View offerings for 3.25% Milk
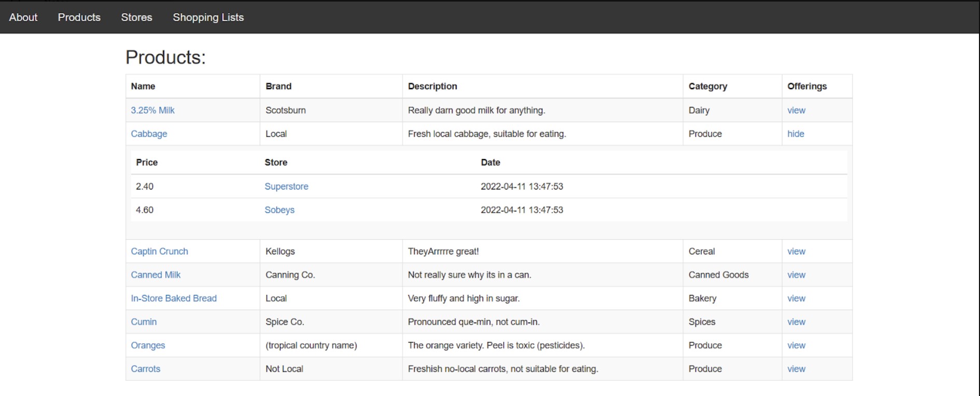Image resolution: width=980 pixels, height=396 pixels. [x=797, y=110]
